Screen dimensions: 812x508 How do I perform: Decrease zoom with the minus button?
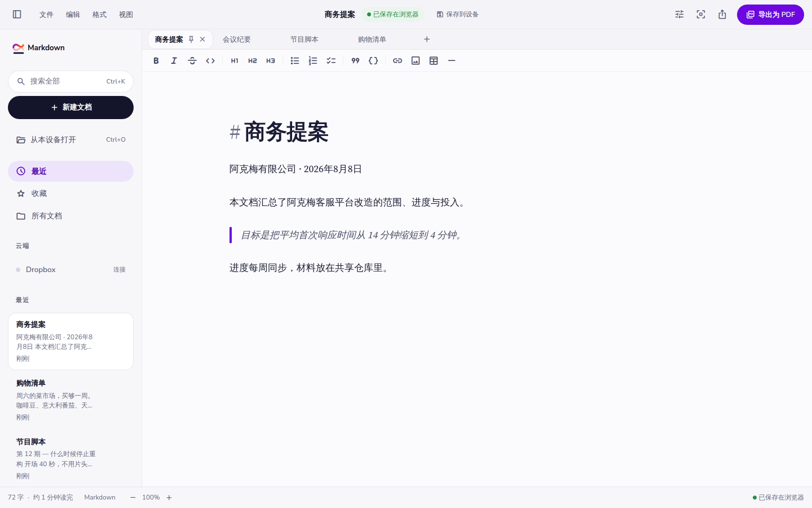coord(133,497)
